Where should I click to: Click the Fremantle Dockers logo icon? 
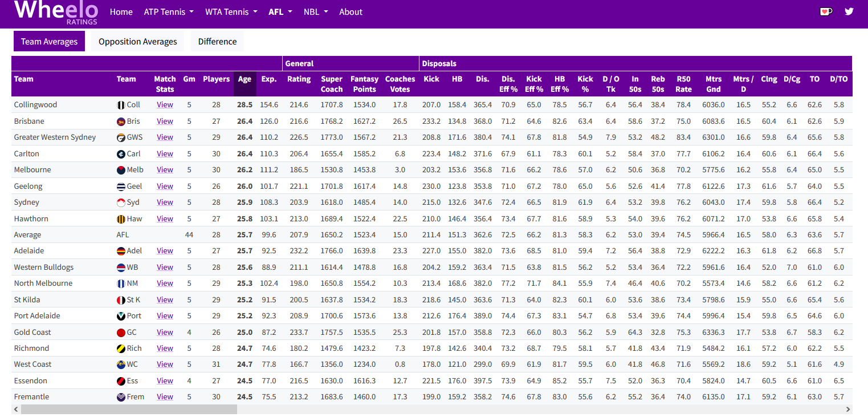[x=121, y=397]
